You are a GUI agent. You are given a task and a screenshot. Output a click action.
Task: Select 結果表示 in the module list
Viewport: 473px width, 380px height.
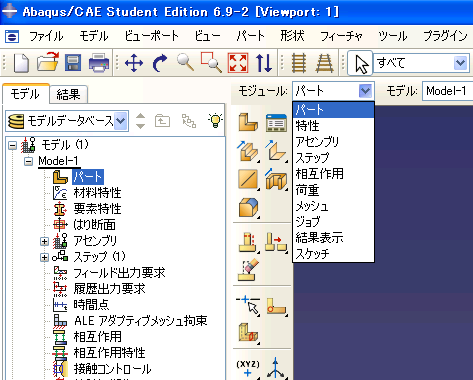click(333, 238)
